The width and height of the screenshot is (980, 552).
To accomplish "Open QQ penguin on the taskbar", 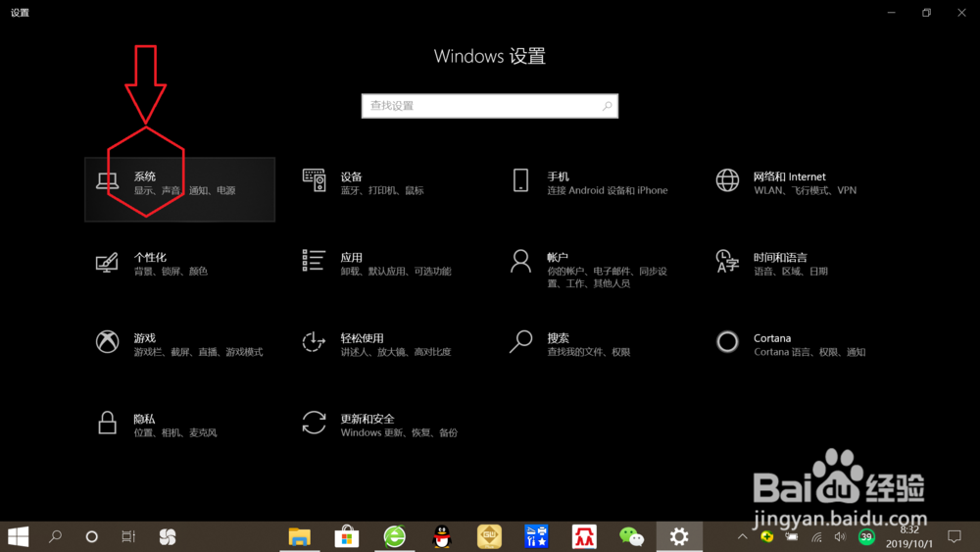I will [442, 536].
